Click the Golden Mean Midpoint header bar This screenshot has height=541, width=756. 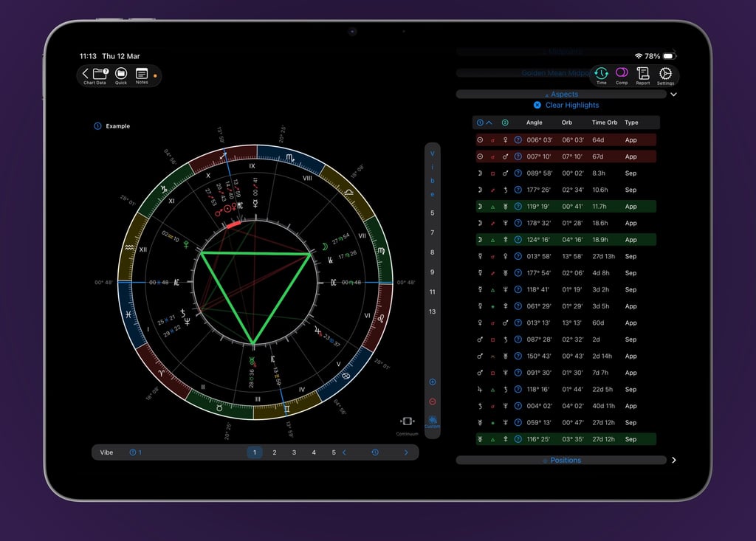coord(524,73)
